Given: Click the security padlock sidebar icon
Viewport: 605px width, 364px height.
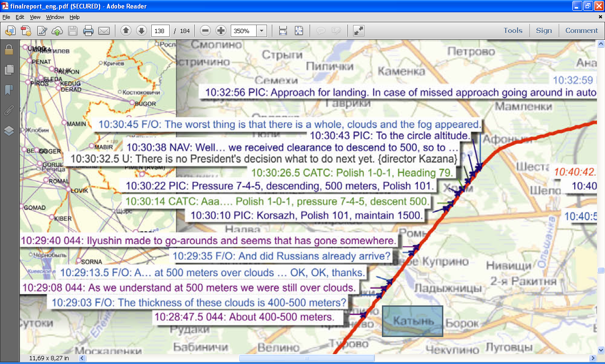Looking at the screenshot, I should click(x=9, y=50).
